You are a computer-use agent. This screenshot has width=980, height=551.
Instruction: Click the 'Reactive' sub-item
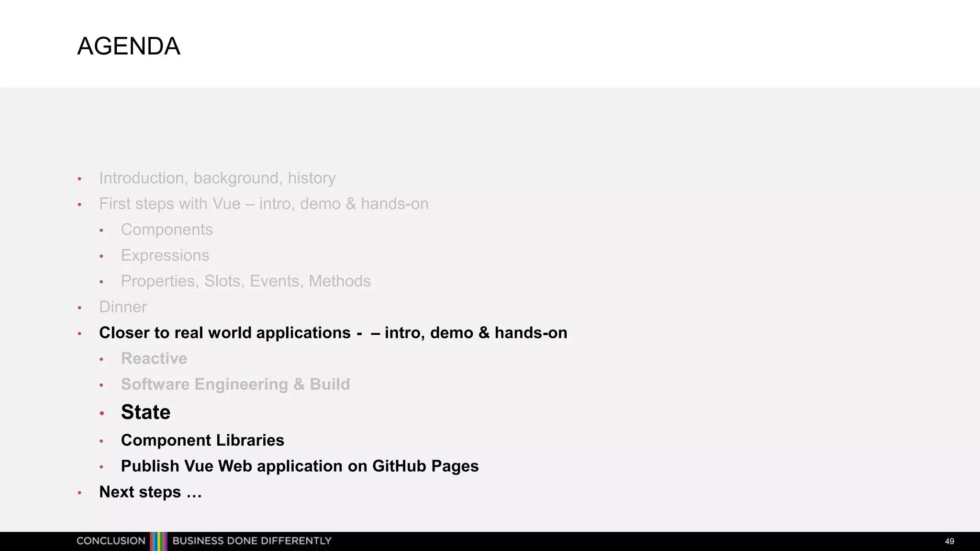coord(154,359)
